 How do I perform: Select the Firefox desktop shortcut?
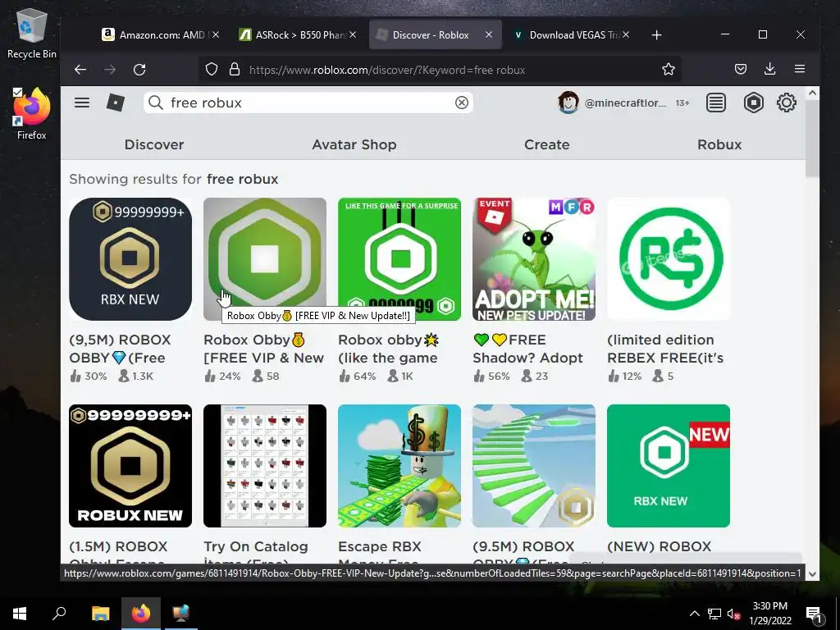click(32, 113)
